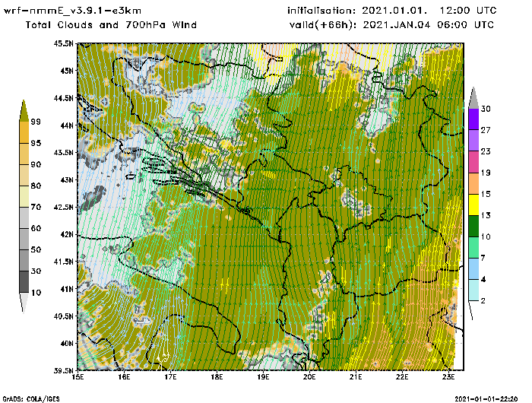Click the '43.5N' latitude axis label
The width and height of the screenshot is (532, 403).
click(63, 152)
